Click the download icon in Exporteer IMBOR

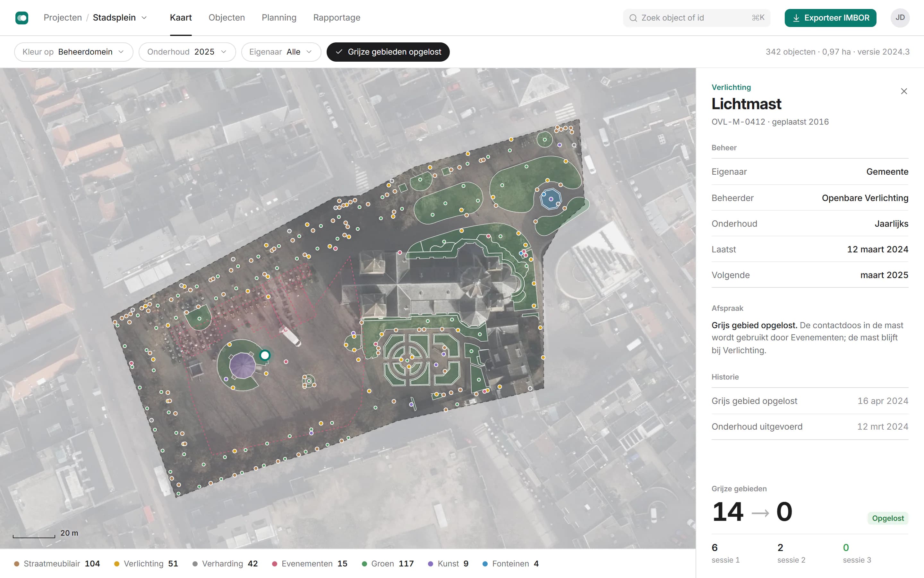[796, 18]
